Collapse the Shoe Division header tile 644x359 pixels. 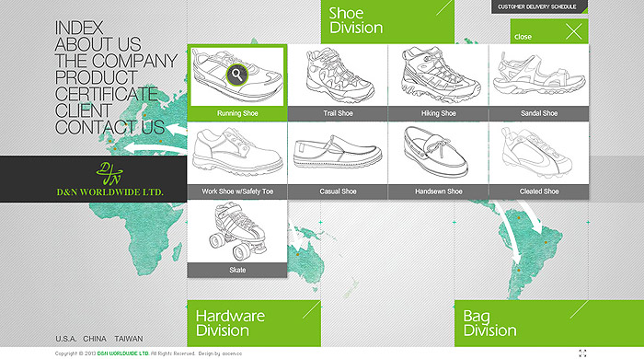point(387,21)
